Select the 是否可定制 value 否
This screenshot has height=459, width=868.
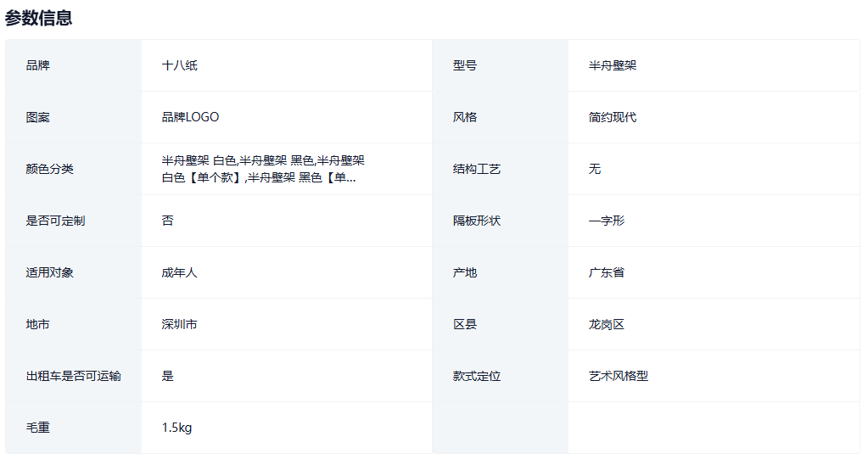pyautogui.click(x=168, y=221)
